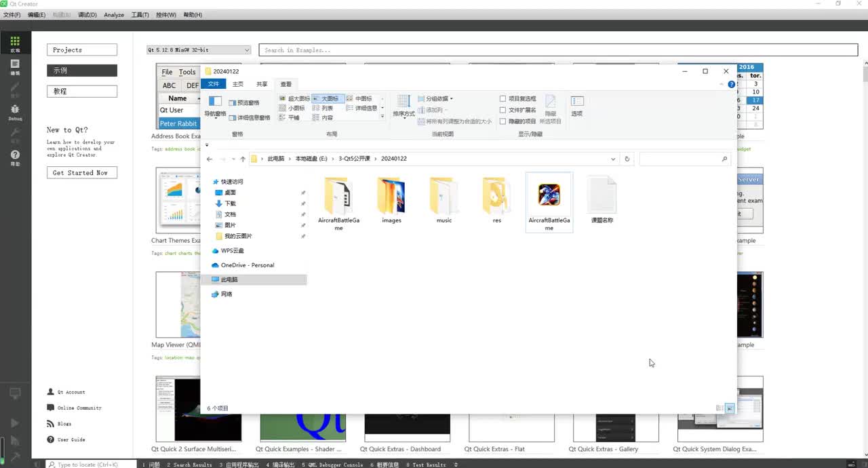This screenshot has height=468, width=868.
Task: Open the Qt 5.12.8 MinGW 32-bit kit dropdown
Action: click(x=199, y=50)
